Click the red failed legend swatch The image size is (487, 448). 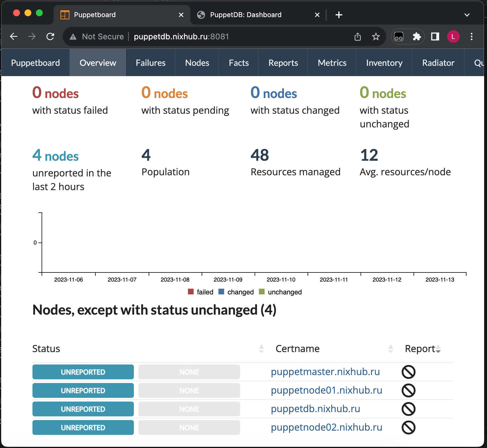[191, 292]
